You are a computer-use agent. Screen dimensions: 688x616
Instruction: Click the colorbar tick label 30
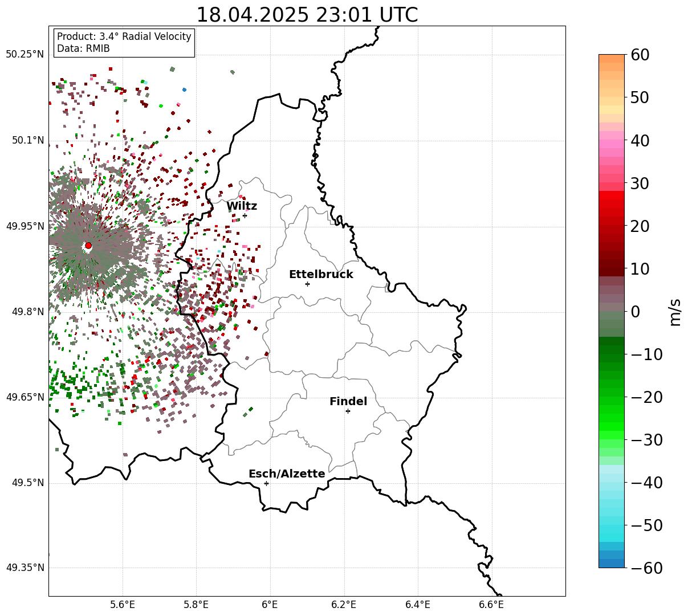639,183
